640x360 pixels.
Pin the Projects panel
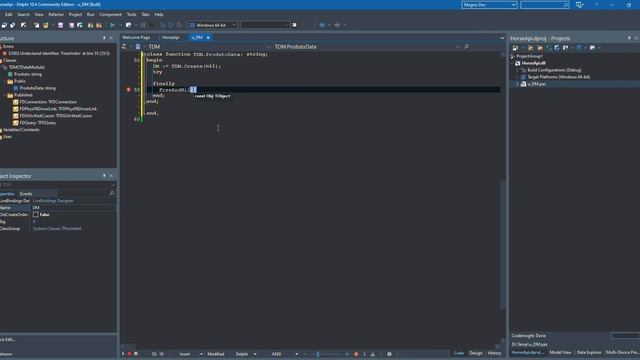click(x=629, y=38)
